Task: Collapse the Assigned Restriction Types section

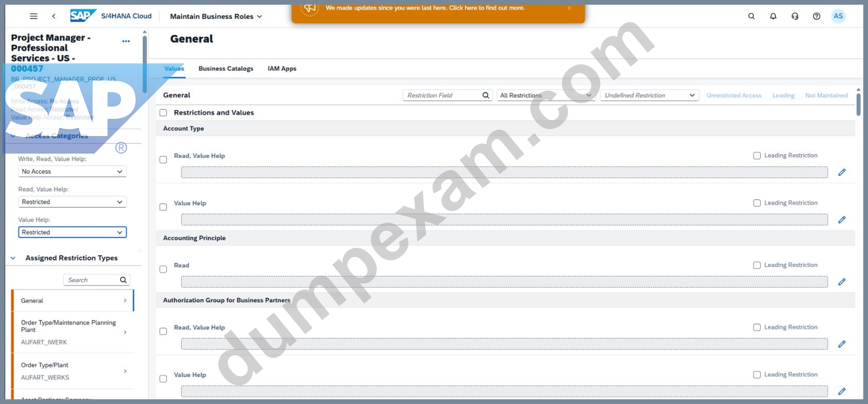Action: (13, 258)
